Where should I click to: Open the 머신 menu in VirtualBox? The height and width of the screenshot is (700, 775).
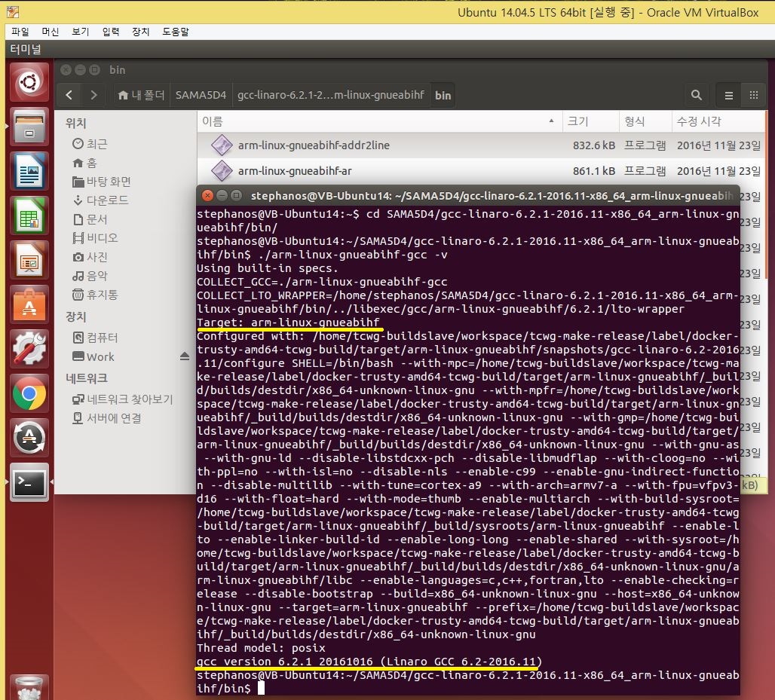tap(51, 32)
